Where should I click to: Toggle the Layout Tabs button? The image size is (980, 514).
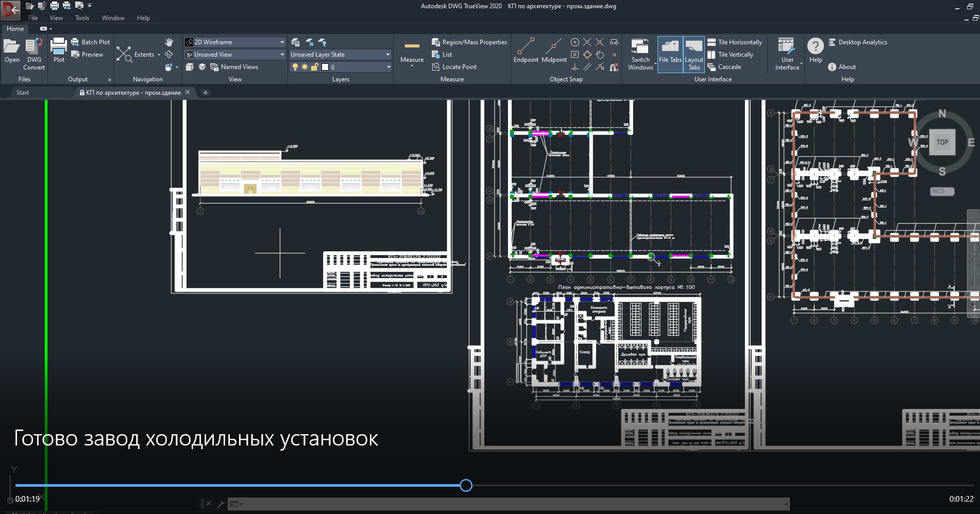694,54
